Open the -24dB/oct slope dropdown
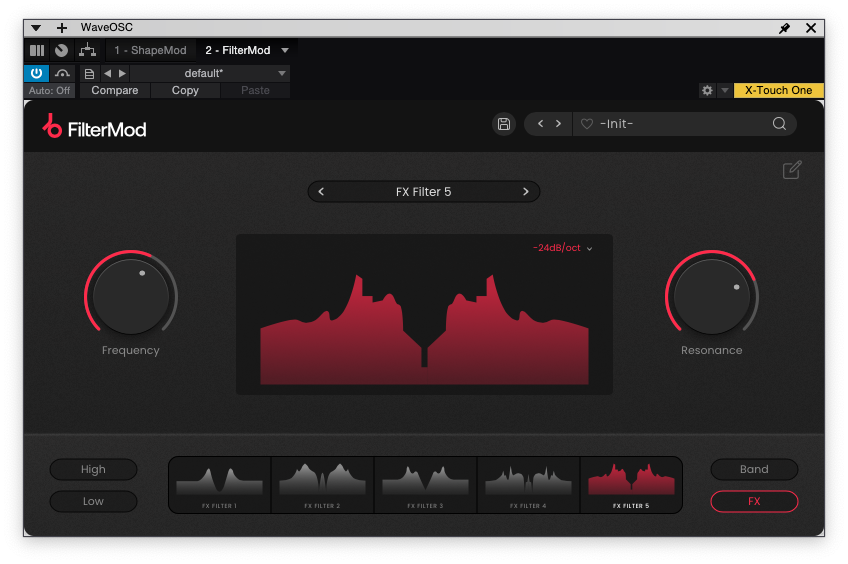The height and width of the screenshot is (564, 848). click(562, 248)
